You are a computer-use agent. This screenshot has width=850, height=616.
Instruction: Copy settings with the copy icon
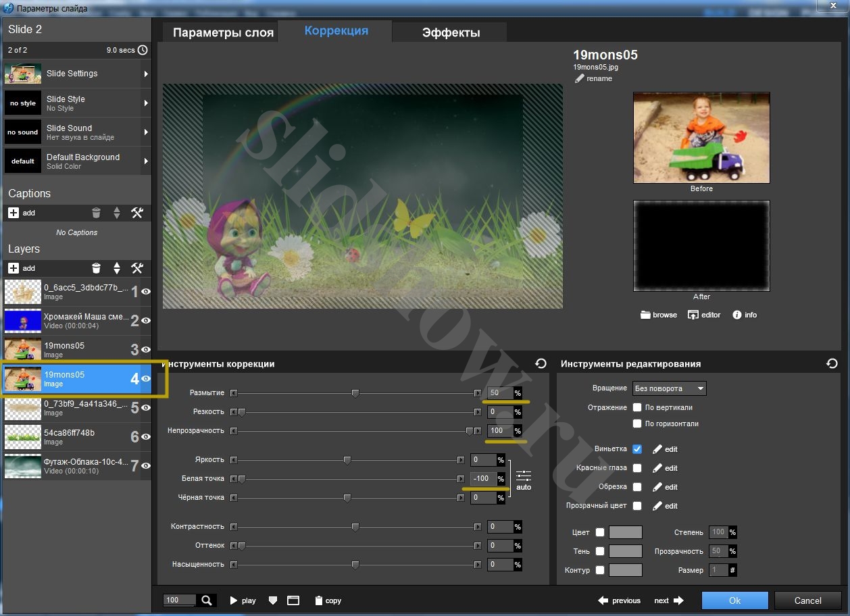[328, 600]
